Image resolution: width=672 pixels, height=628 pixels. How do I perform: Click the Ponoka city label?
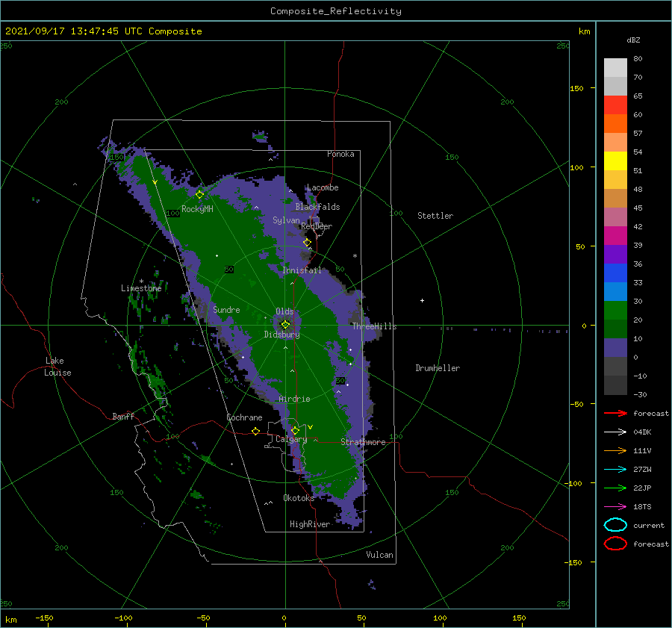point(340,154)
